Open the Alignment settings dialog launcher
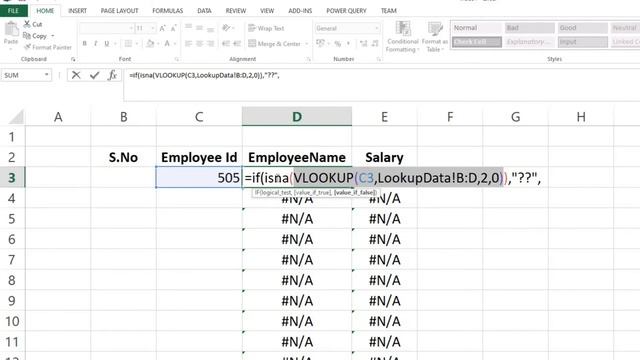Screen dimensions: 640x360 [x=308, y=60]
